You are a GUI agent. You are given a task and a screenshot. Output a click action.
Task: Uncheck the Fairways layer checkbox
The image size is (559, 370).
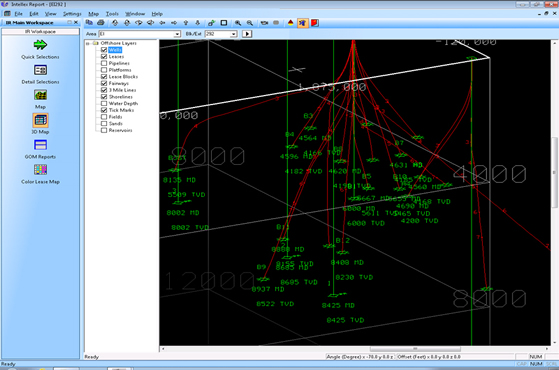(104, 83)
